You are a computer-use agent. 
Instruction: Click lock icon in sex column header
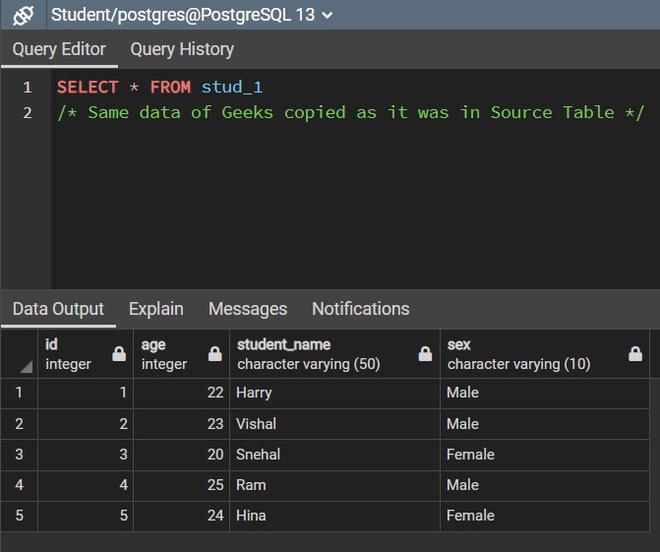(635, 354)
